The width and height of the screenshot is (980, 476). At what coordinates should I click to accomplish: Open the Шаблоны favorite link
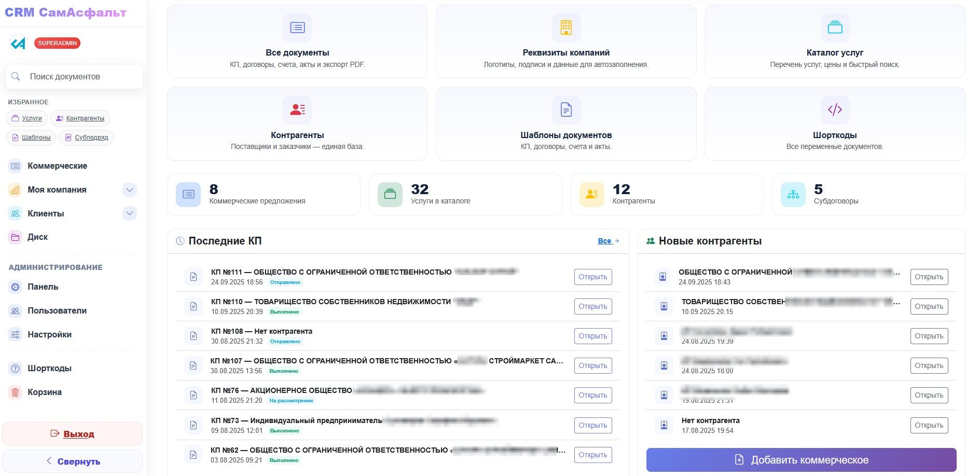tap(31, 138)
